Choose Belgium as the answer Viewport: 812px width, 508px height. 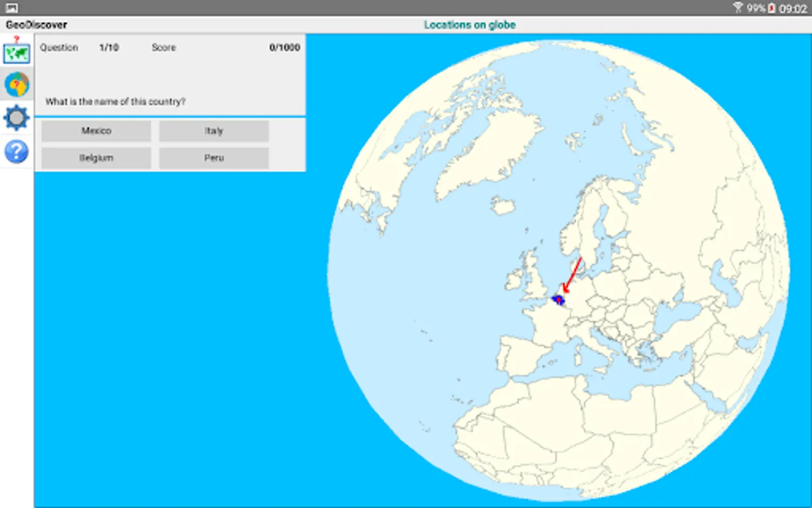[96, 158]
